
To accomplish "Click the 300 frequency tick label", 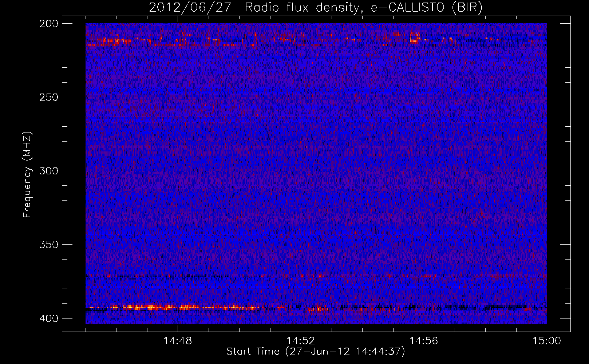I will pyautogui.click(x=48, y=171).
